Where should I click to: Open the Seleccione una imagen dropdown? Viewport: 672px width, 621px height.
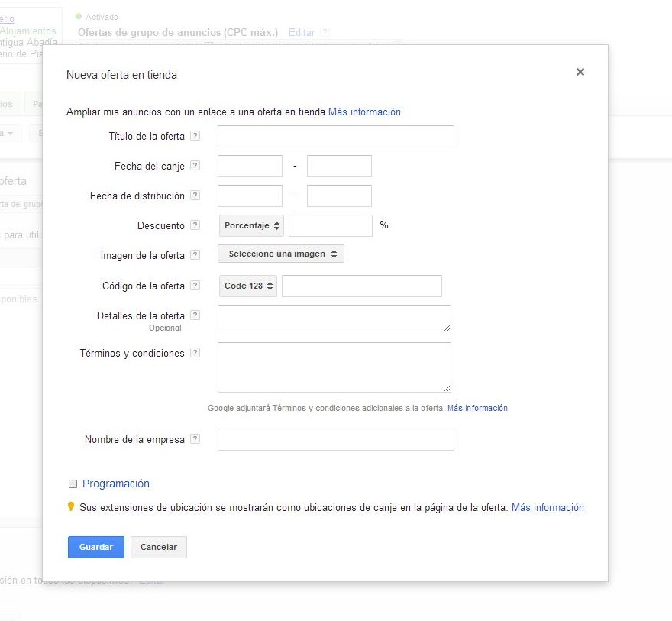click(x=281, y=254)
